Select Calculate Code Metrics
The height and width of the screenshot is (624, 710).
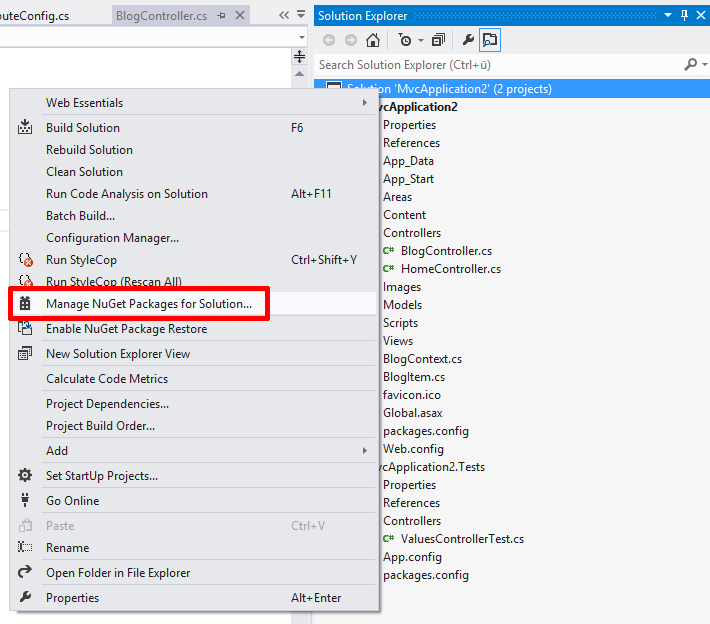point(107,379)
